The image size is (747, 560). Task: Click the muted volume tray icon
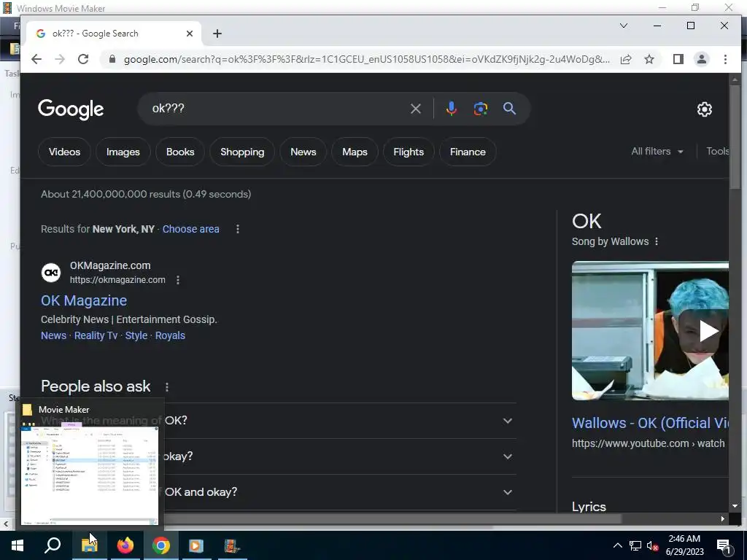pyautogui.click(x=652, y=545)
